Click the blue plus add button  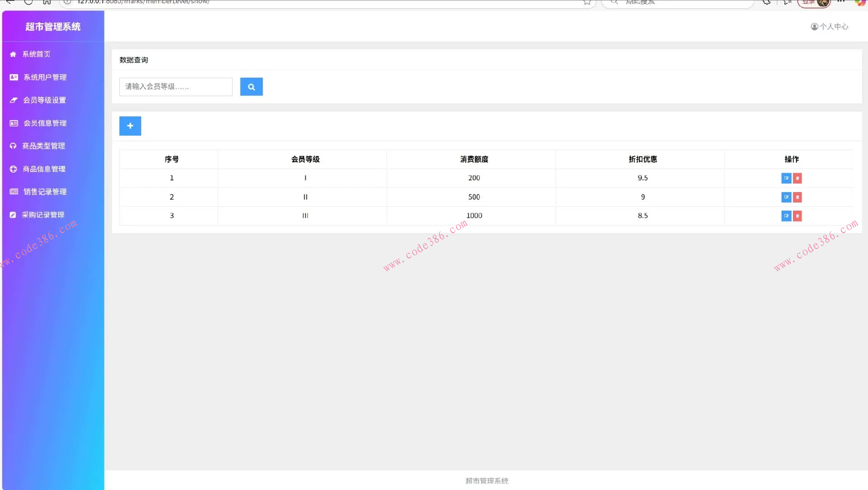130,126
